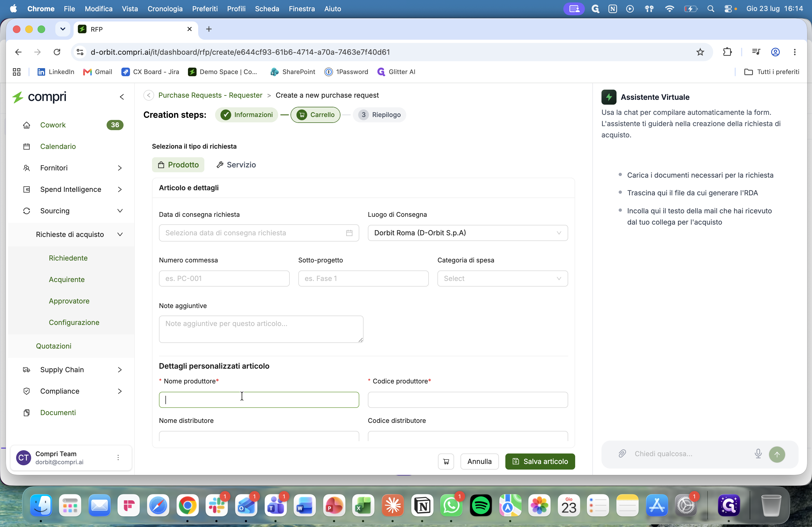Viewport: 812px width, 527px height.
Task: Bookmark this page with the star icon
Action: point(700,52)
